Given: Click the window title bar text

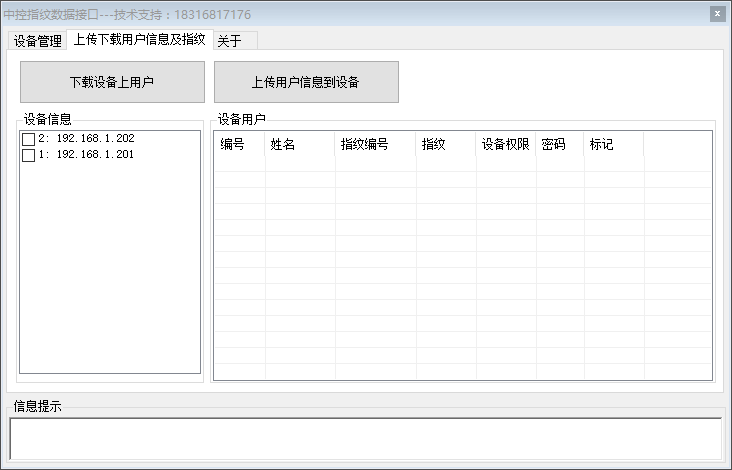Looking at the screenshot, I should (128, 15).
